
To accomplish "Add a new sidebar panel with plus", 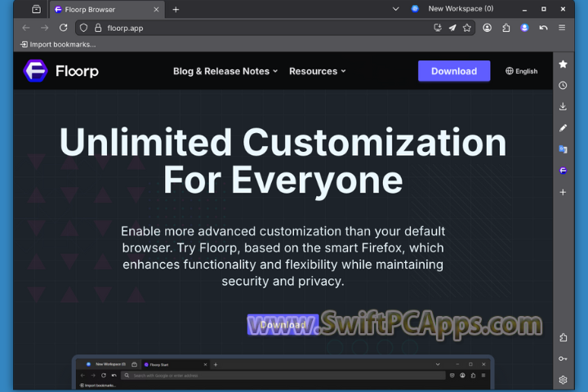I will click(x=563, y=192).
